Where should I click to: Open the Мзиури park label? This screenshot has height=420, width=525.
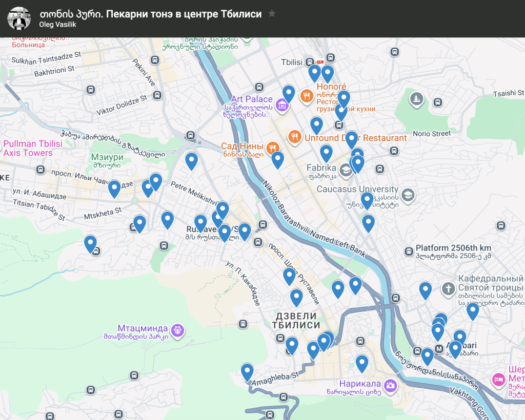tap(107, 160)
